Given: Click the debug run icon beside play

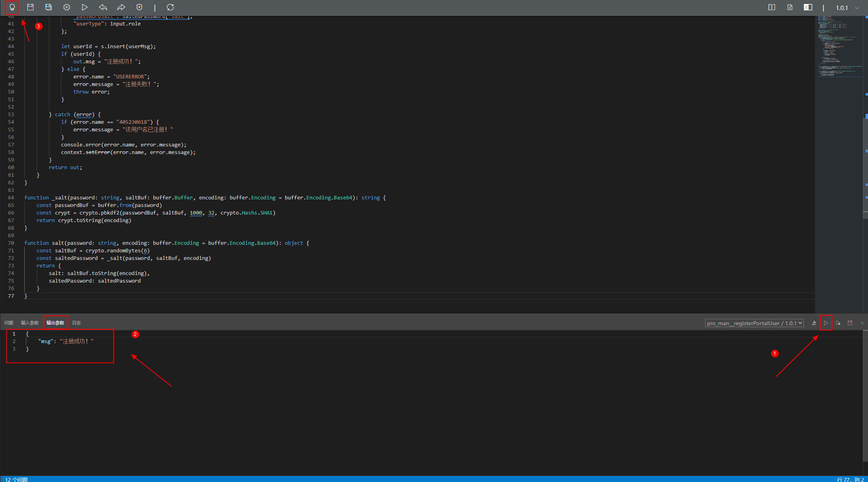Looking at the screenshot, I should tap(838, 323).
